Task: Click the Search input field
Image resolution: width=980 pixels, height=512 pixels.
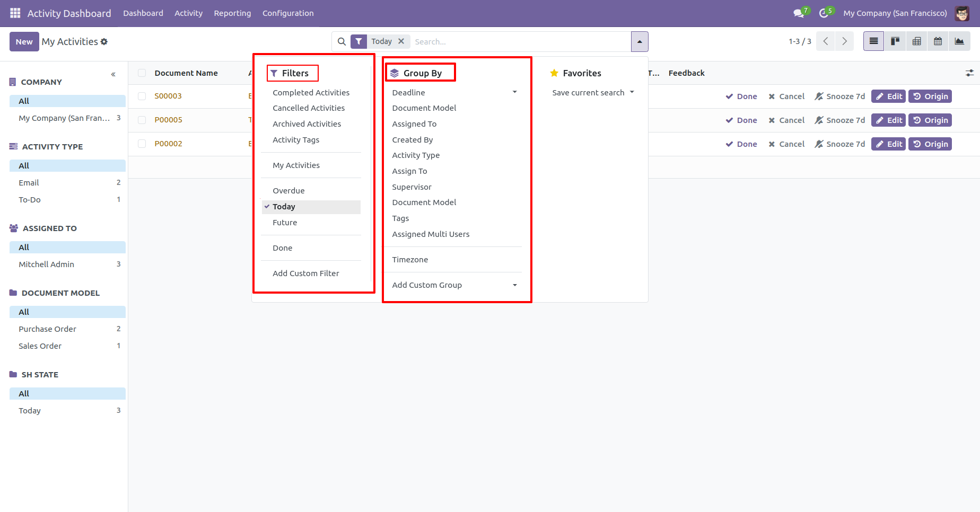Action: tap(520, 41)
